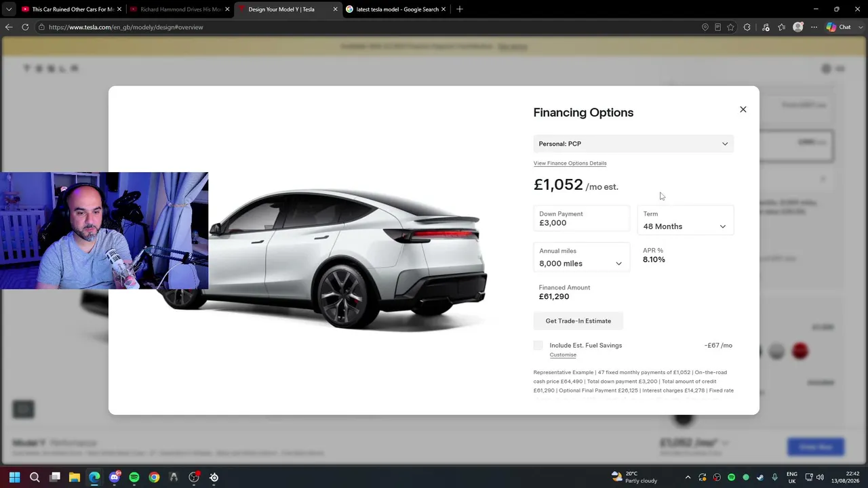Switch to latest tesla model Google Search tab
This screenshot has width=868, height=488.
coord(395,9)
